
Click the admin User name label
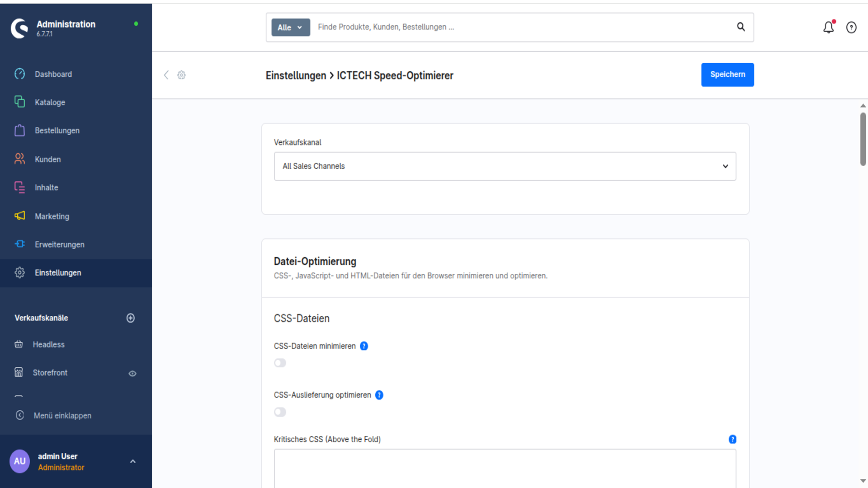[57, 456]
